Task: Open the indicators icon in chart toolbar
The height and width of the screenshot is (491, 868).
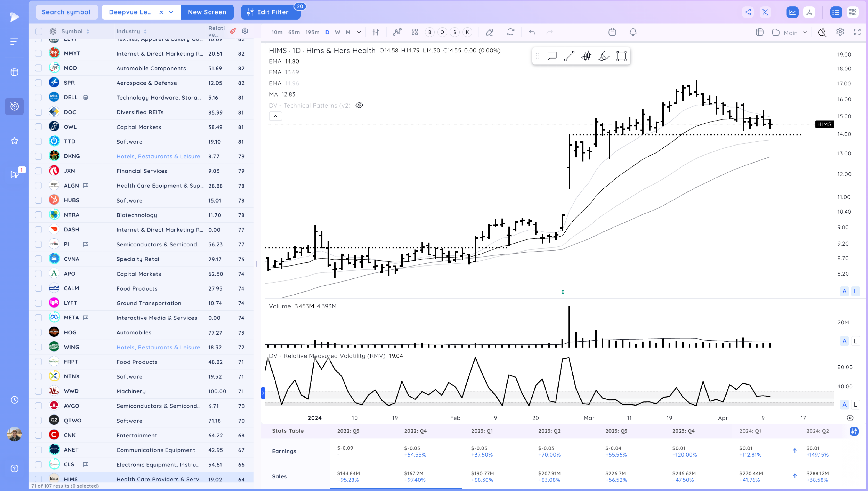Action: [x=397, y=32]
